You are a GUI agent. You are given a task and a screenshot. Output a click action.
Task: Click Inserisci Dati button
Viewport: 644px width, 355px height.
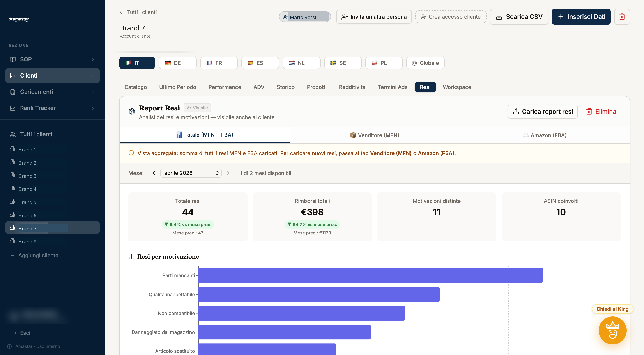coord(581,16)
